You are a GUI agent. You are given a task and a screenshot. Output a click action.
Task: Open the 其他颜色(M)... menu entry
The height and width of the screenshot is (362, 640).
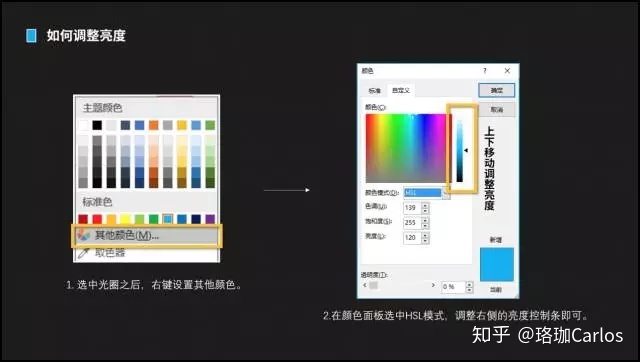(147, 235)
